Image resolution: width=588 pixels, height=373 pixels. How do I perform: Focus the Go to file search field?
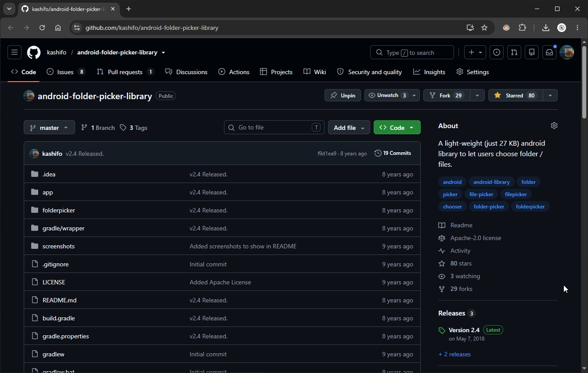click(274, 127)
